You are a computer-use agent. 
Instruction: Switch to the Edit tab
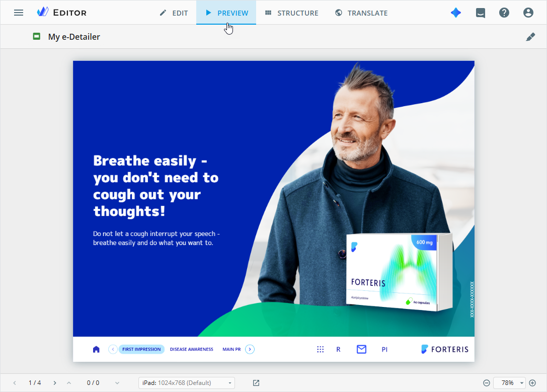(174, 13)
